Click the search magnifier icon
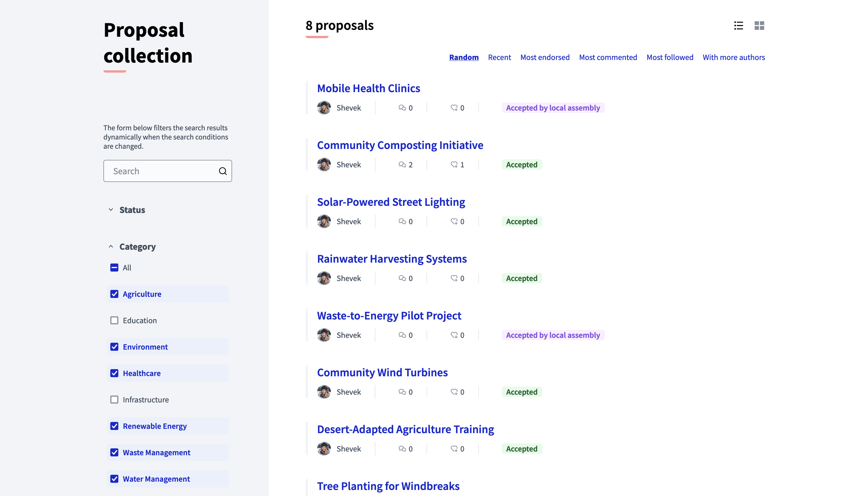868x496 pixels. pyautogui.click(x=223, y=171)
